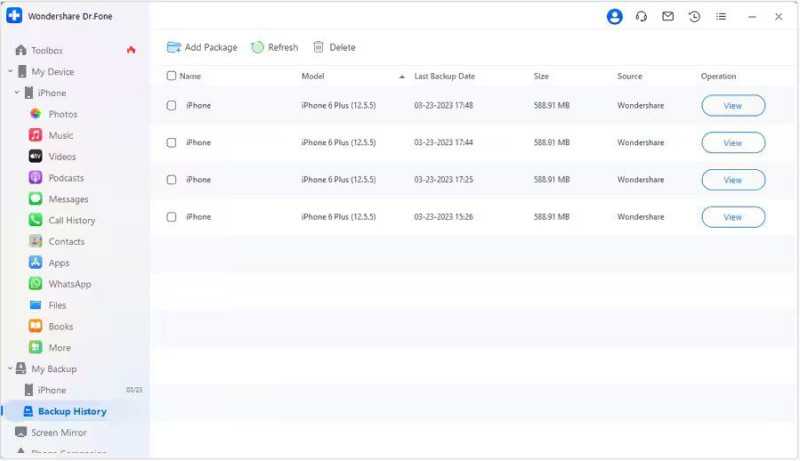Tick the select-all checkbox beside Name

[x=171, y=76]
